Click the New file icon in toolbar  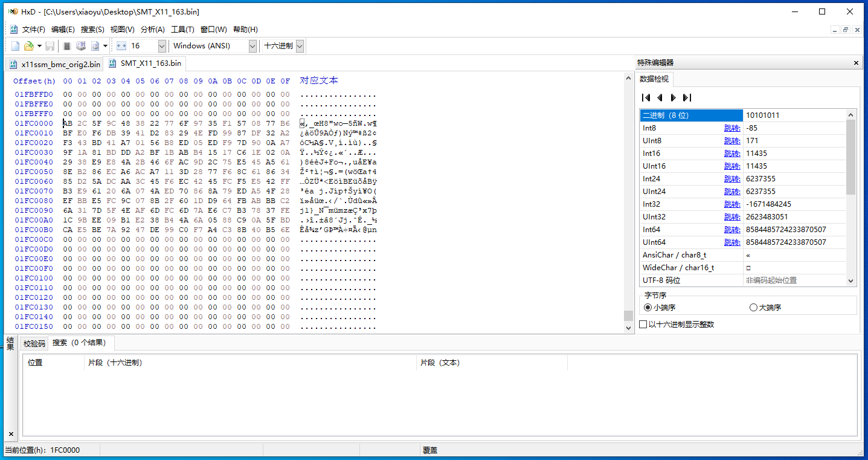15,46
